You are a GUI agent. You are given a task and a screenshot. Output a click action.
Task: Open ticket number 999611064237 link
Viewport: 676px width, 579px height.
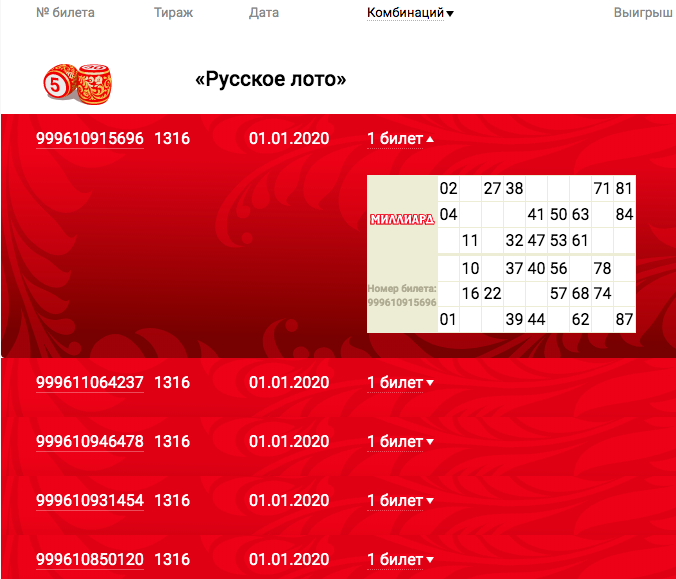pos(90,383)
